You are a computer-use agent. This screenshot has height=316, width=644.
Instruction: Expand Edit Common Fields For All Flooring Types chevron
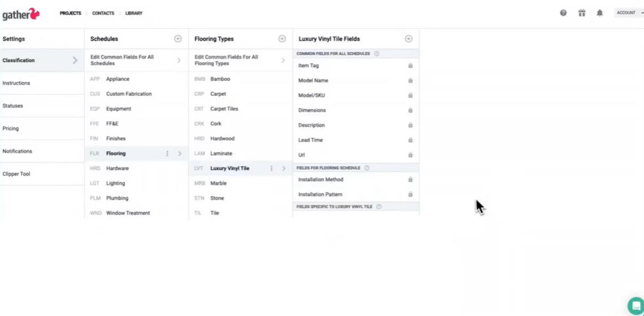coord(283,60)
